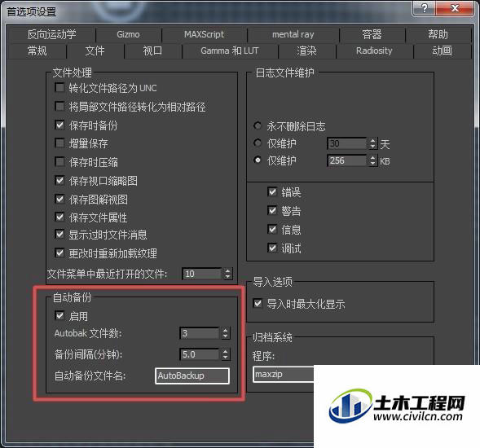Click the 备份间隔(分钟) value field
Viewport: 480px width, 448px height.
(x=200, y=354)
